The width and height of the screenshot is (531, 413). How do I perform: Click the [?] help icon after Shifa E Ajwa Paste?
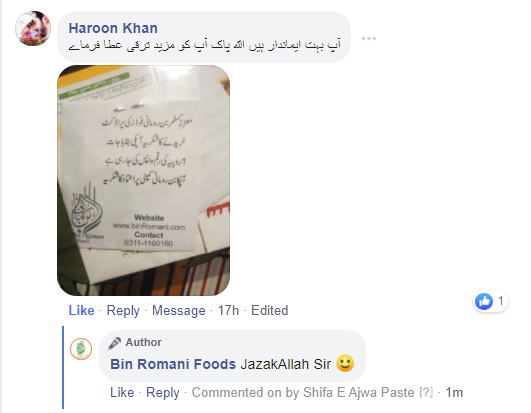click(426, 392)
